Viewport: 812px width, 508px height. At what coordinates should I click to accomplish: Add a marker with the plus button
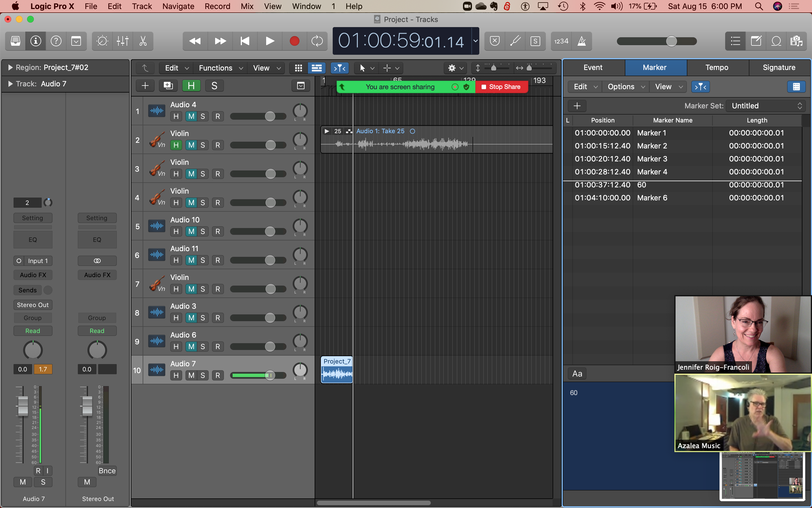point(577,106)
